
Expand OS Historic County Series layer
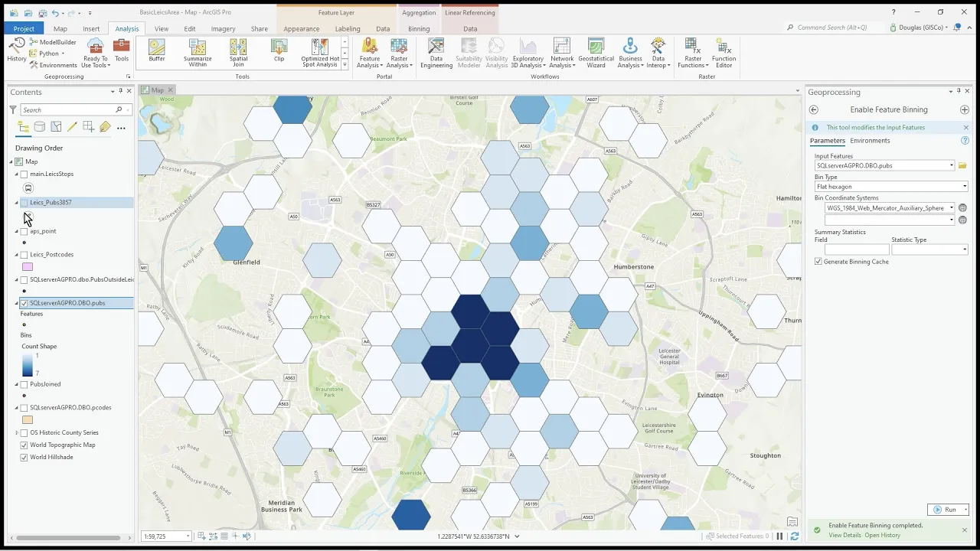tap(17, 433)
